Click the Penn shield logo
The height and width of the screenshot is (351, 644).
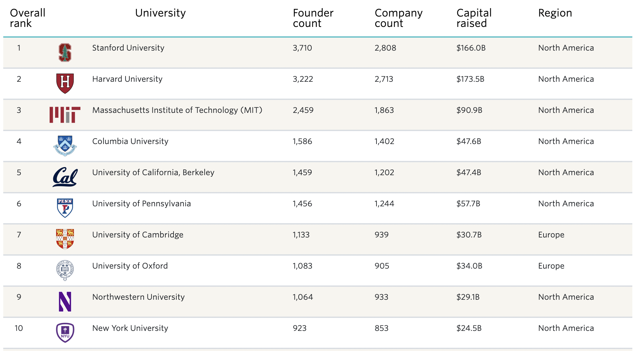(65, 208)
